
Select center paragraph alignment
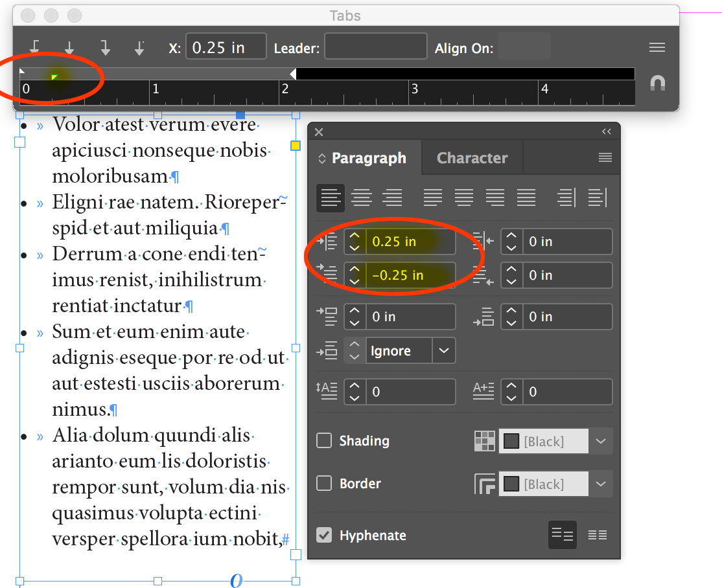tap(362, 198)
